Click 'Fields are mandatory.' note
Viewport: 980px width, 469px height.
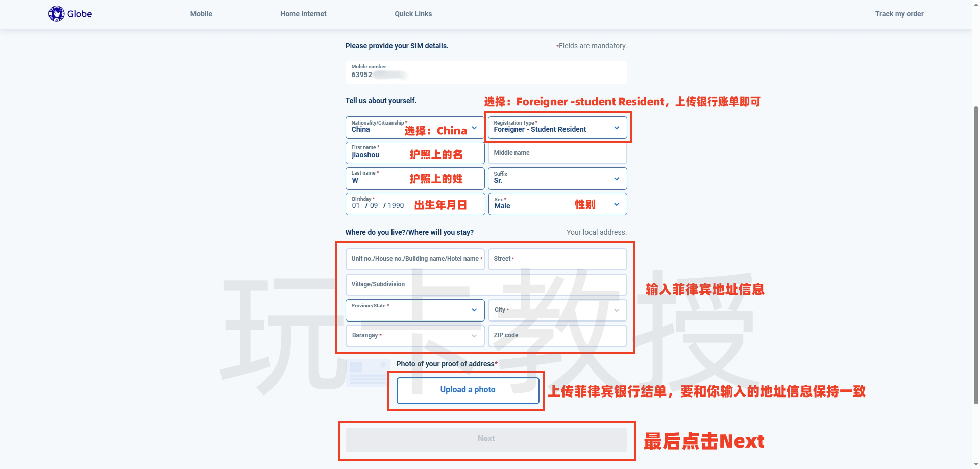click(592, 46)
